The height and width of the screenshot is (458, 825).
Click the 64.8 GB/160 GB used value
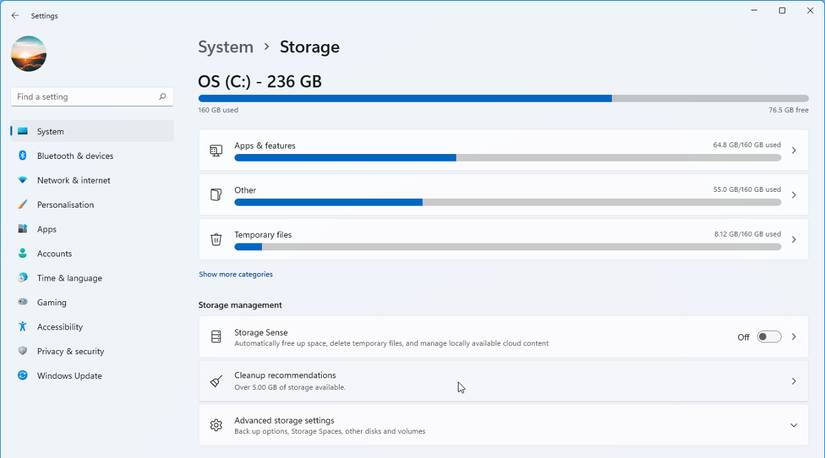[x=747, y=145]
